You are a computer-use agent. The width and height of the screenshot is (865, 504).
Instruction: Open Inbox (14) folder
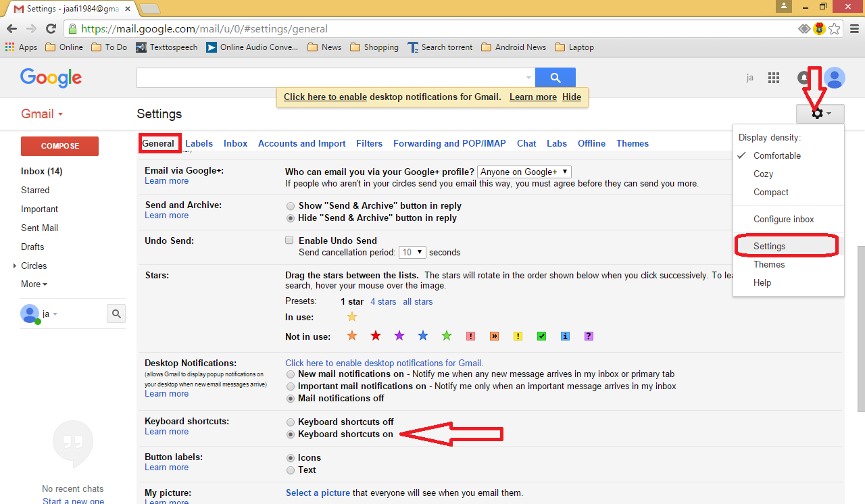[x=41, y=171]
